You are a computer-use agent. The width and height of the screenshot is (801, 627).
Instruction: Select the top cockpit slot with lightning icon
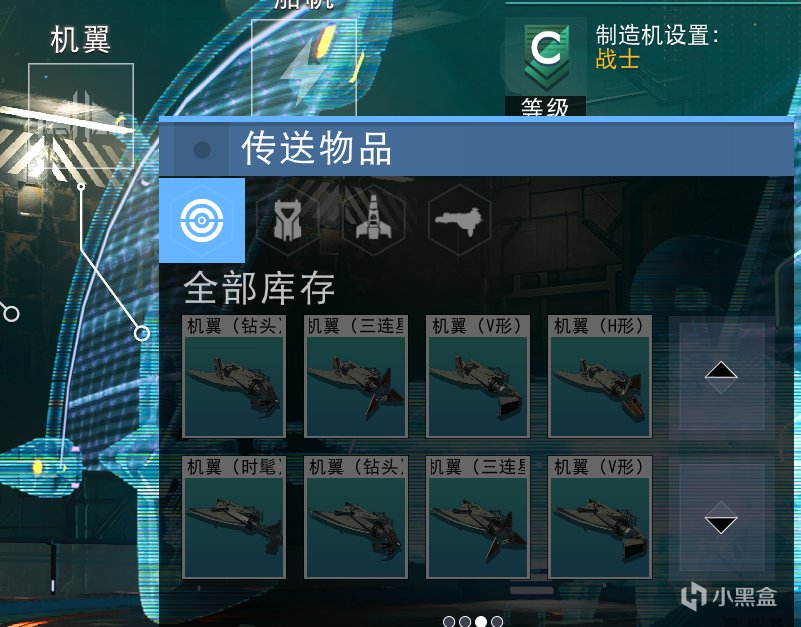coord(304,68)
